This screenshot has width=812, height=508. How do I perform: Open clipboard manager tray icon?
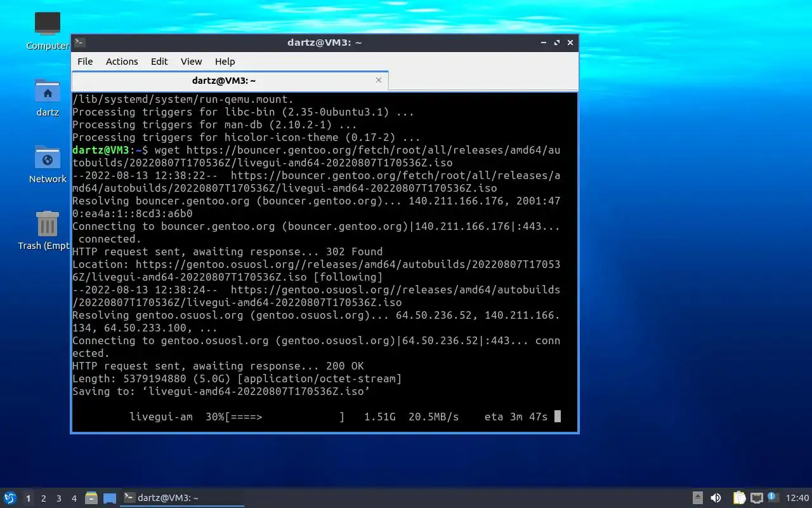(739, 498)
